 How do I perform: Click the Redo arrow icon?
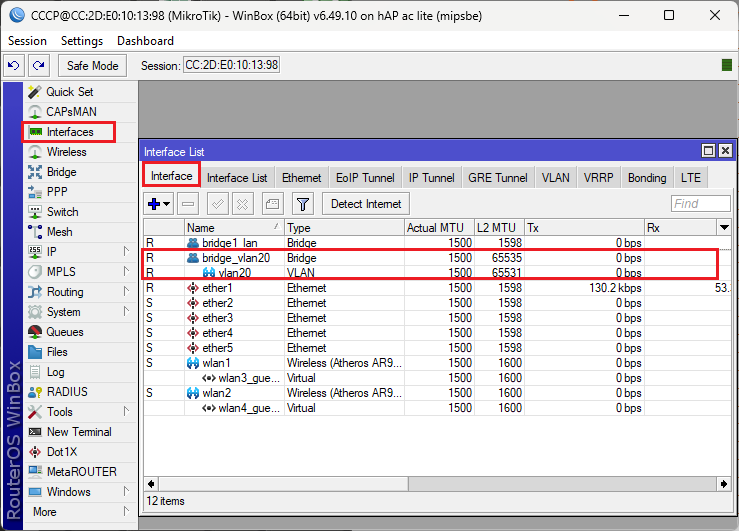click(x=39, y=65)
